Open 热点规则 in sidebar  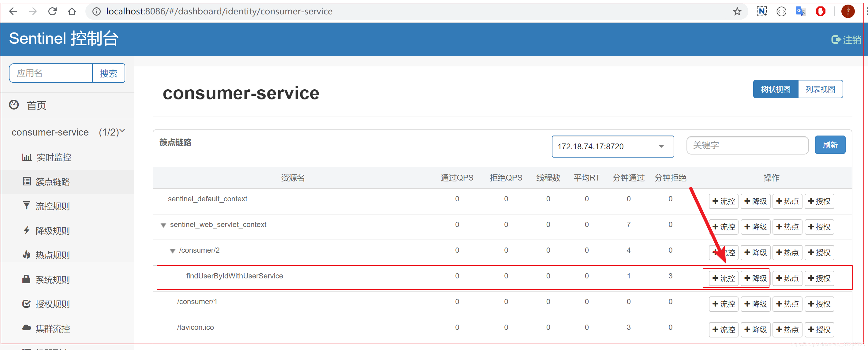point(53,255)
